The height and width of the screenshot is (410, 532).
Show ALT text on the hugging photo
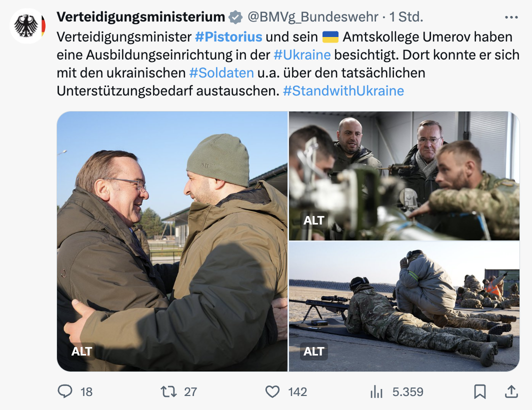pyautogui.click(x=82, y=351)
